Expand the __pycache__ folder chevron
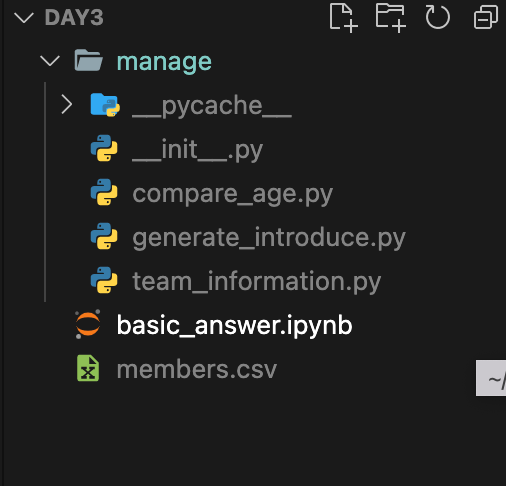 67,105
